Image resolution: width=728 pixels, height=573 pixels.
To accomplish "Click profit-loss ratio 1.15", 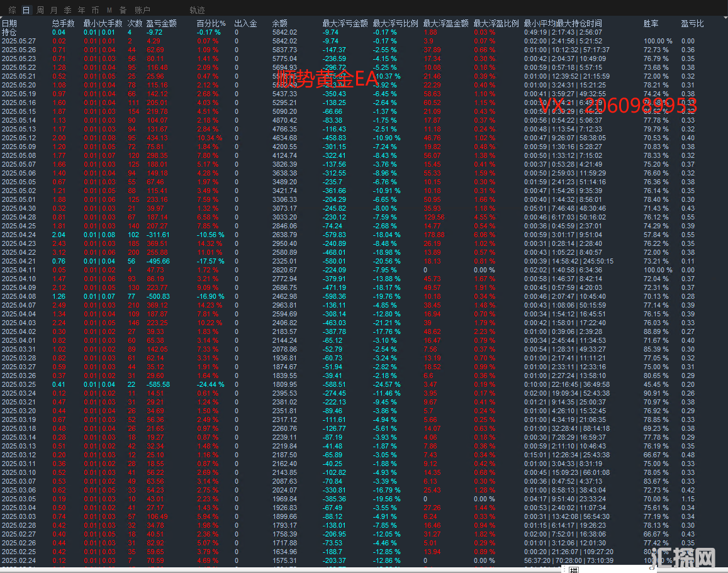I will 688,499.
